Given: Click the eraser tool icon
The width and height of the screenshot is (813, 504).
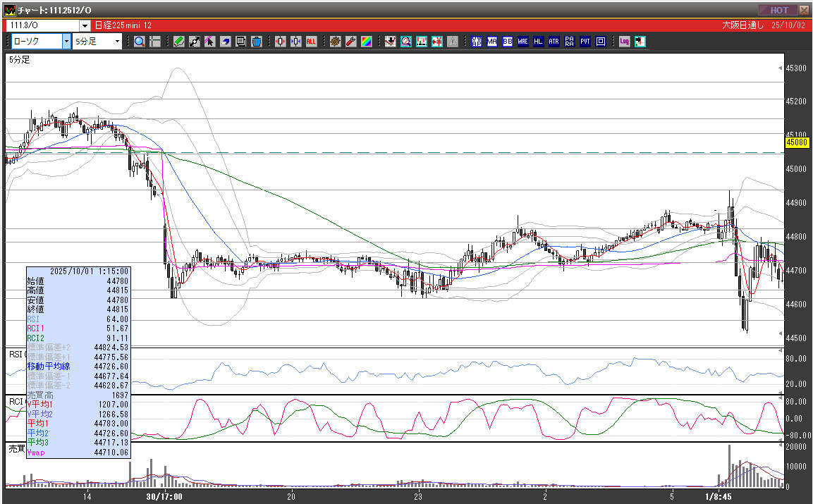Looking at the screenshot, I should [226, 42].
